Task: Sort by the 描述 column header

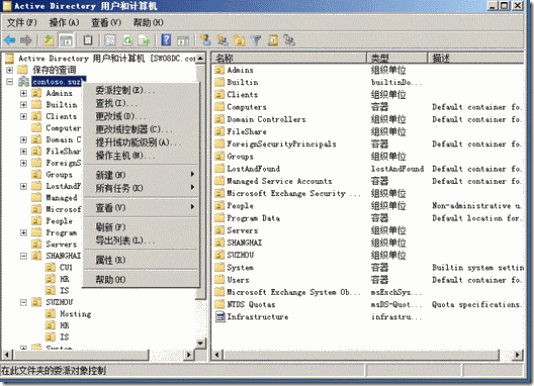Action: (476, 58)
